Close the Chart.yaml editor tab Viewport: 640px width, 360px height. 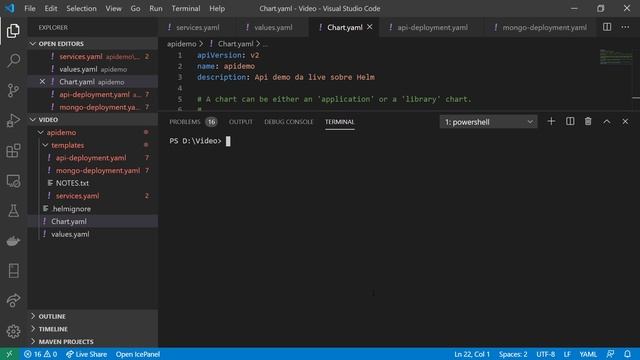pos(369,27)
